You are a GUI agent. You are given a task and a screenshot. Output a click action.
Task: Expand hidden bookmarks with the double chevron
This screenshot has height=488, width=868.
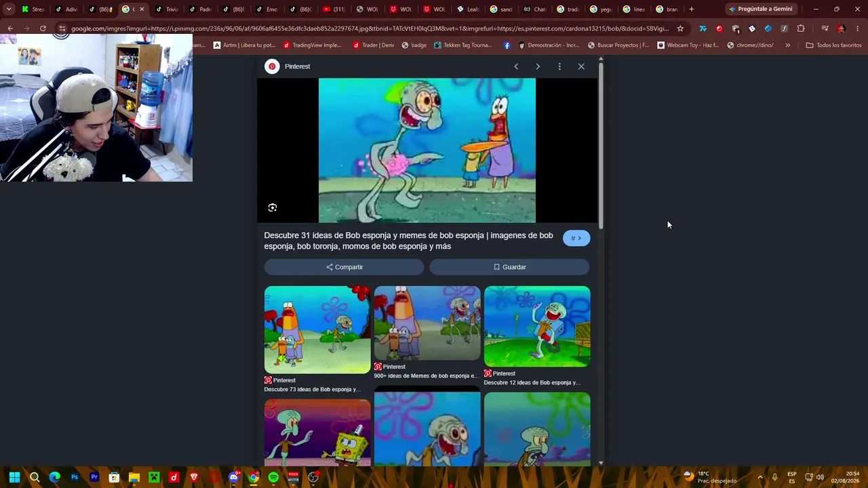[787, 45]
